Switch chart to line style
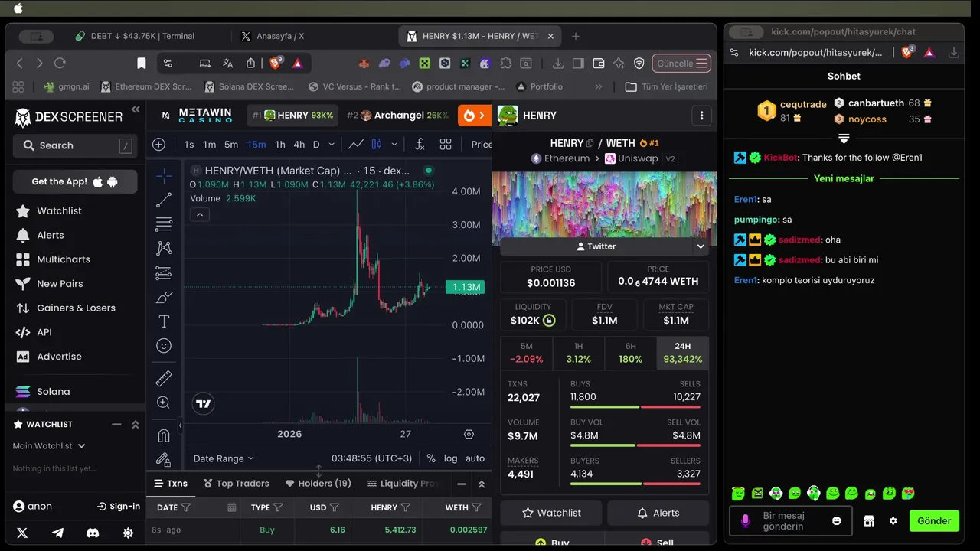This screenshot has height=551, width=980. pos(356,144)
